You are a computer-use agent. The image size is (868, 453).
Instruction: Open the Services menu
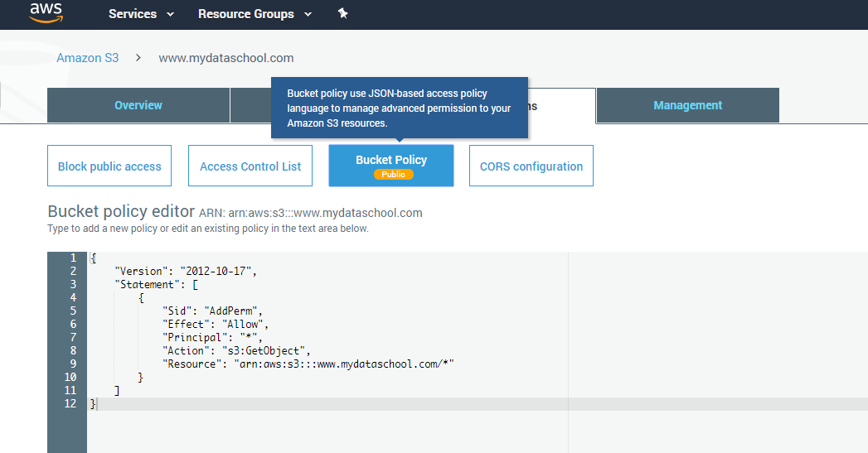[133, 14]
